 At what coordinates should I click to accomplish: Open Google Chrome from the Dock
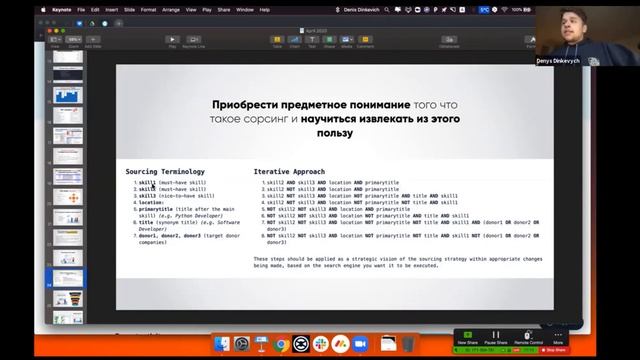click(x=281, y=344)
